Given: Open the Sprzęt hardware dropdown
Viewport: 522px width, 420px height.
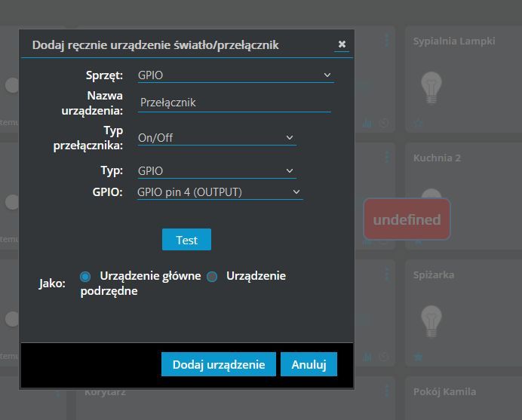Looking at the screenshot, I should [235, 75].
